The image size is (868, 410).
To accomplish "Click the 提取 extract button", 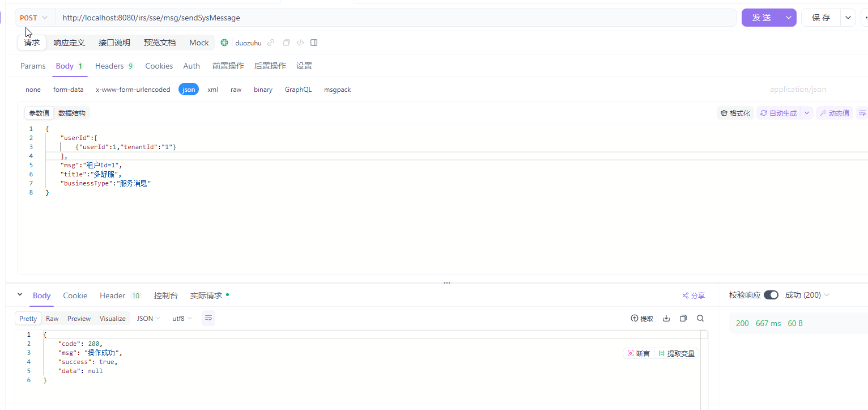I will tap(642, 319).
